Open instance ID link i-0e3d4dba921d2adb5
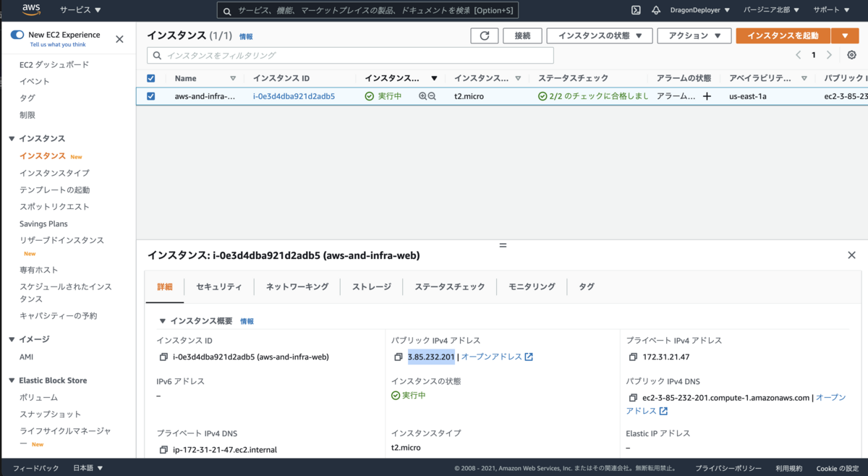Screen dimensions: 868x476 [294, 96]
